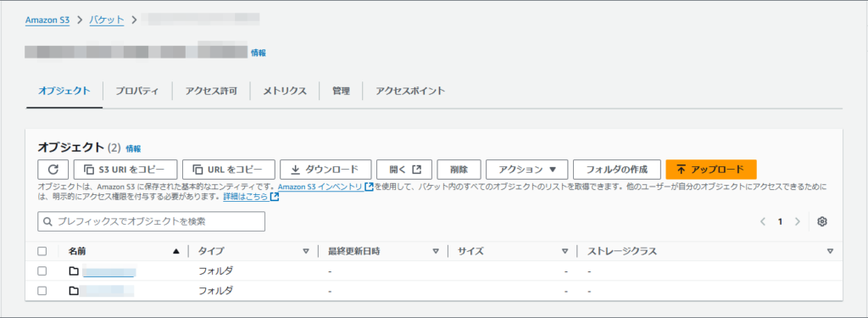Click the フォルダの作成 button

point(617,169)
